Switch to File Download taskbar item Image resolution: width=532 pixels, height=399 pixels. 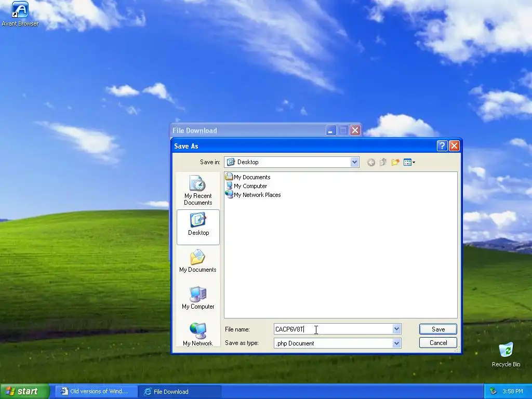coord(180,392)
